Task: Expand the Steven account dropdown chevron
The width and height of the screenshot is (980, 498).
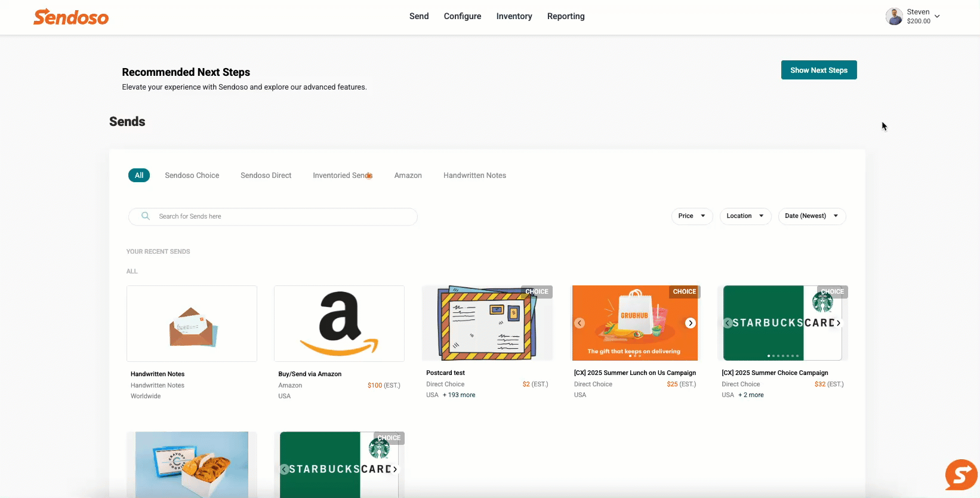Action: (x=937, y=16)
